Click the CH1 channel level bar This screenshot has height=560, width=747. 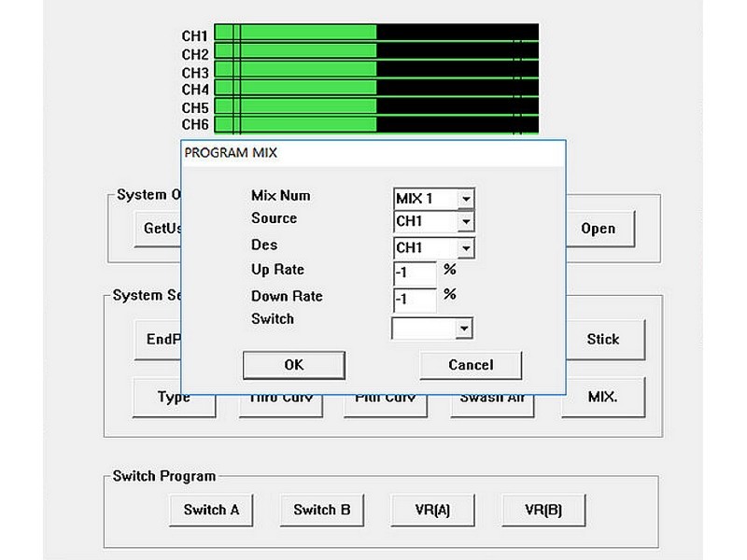pos(376,33)
